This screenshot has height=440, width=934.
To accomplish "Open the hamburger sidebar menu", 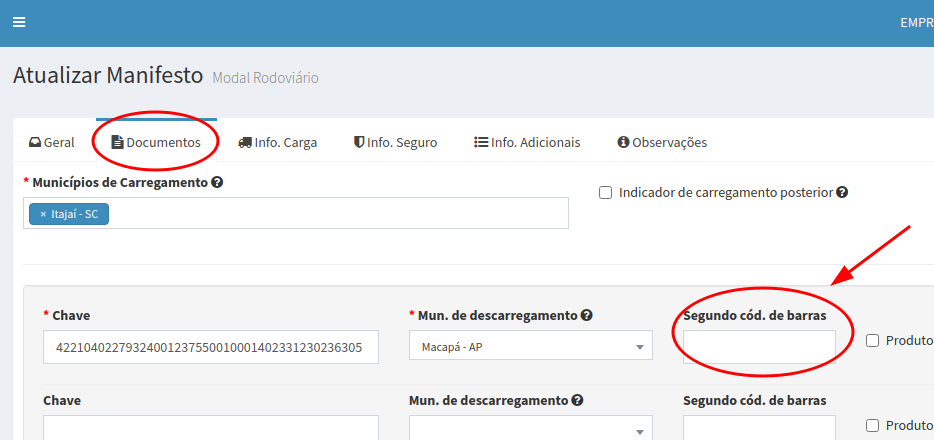I will pyautogui.click(x=19, y=22).
